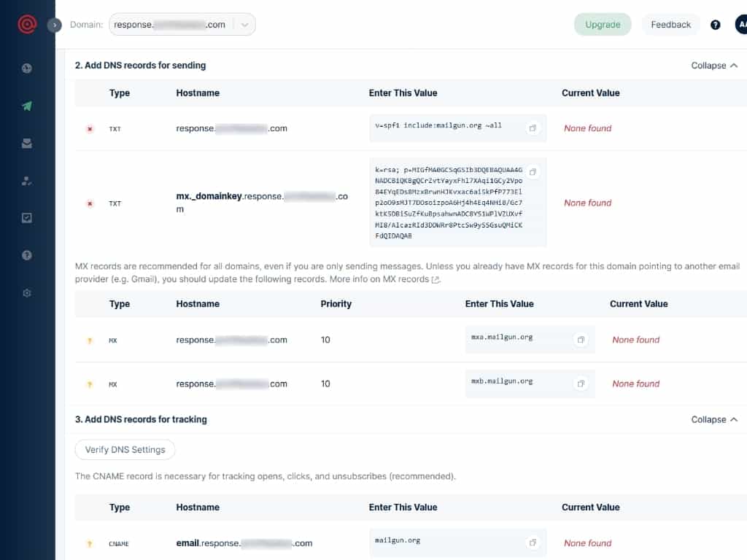
Task: Click the Mailgun logo in the sidebar
Action: 27,24
